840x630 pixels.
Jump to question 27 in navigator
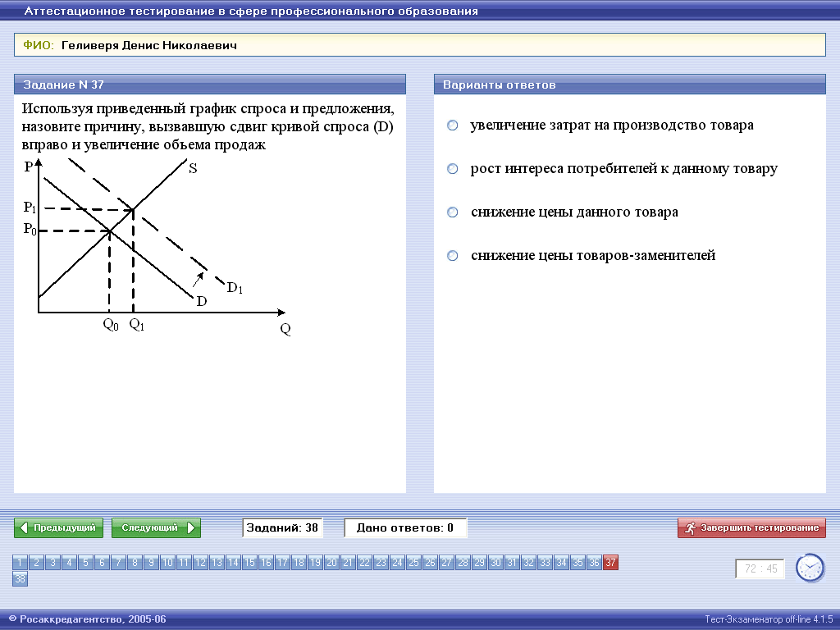(x=446, y=563)
